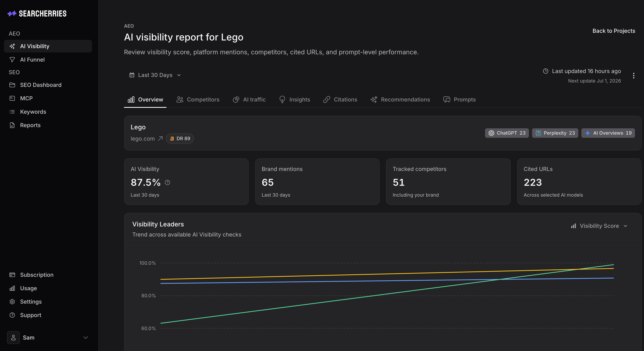Go to SEO Dashboard
644x351 pixels.
48,85
